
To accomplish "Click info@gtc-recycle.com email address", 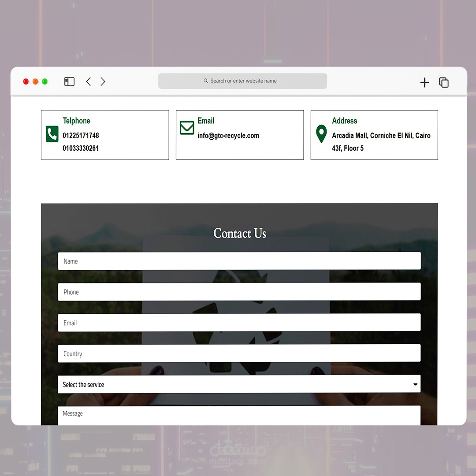I will click(228, 135).
